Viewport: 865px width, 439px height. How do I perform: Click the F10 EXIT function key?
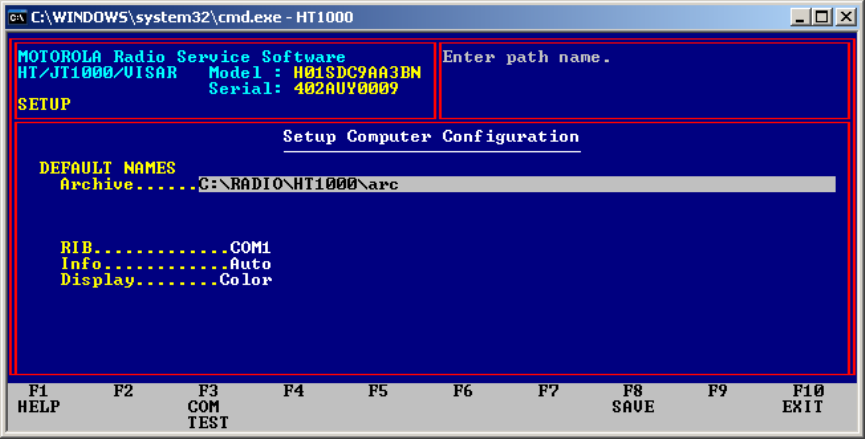coord(803,399)
